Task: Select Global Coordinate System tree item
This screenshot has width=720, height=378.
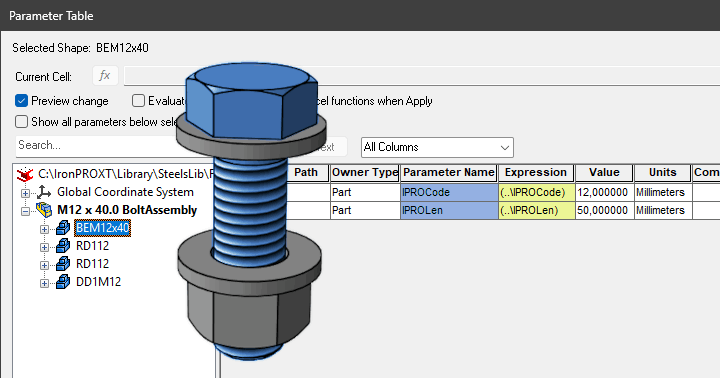Action: (125, 192)
